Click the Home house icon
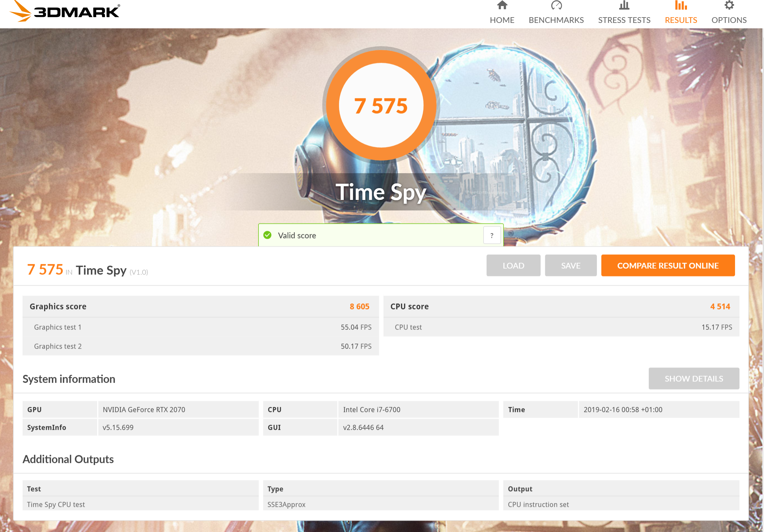Viewport: 764px width, 532px height. coord(502,6)
